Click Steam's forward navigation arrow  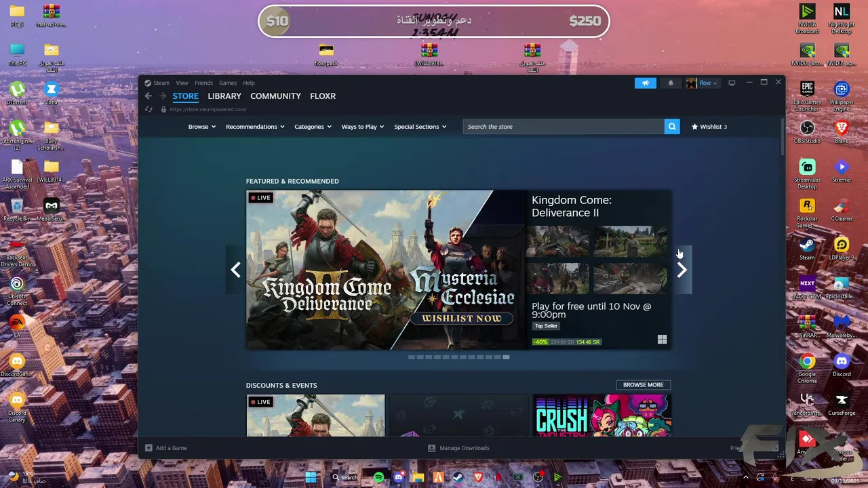(x=162, y=96)
